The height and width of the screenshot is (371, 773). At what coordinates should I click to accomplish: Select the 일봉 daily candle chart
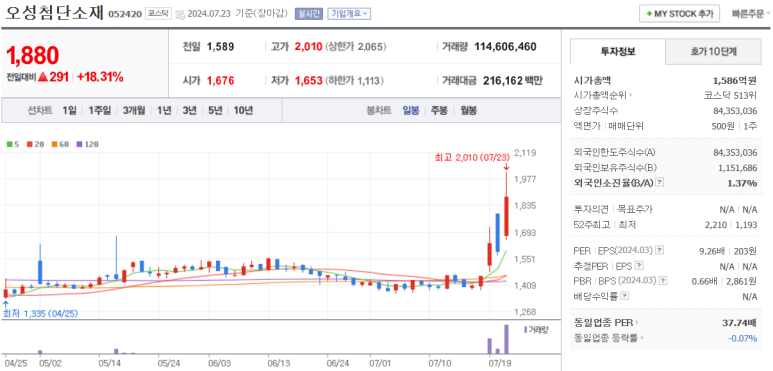click(411, 110)
